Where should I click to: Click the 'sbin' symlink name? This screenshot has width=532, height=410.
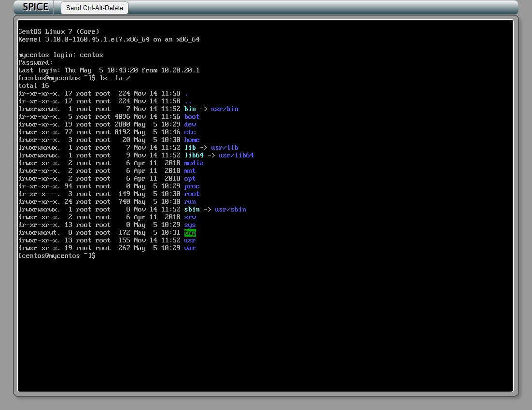192,210
